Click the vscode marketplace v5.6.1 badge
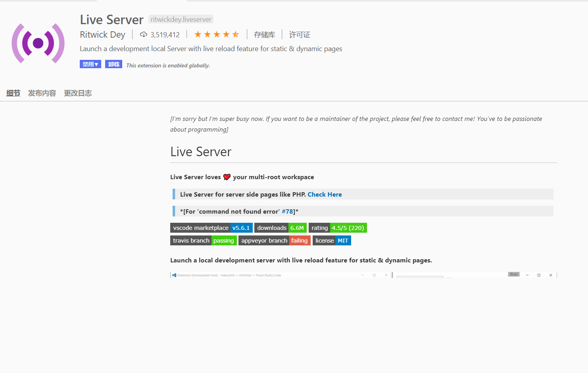 [x=211, y=228]
